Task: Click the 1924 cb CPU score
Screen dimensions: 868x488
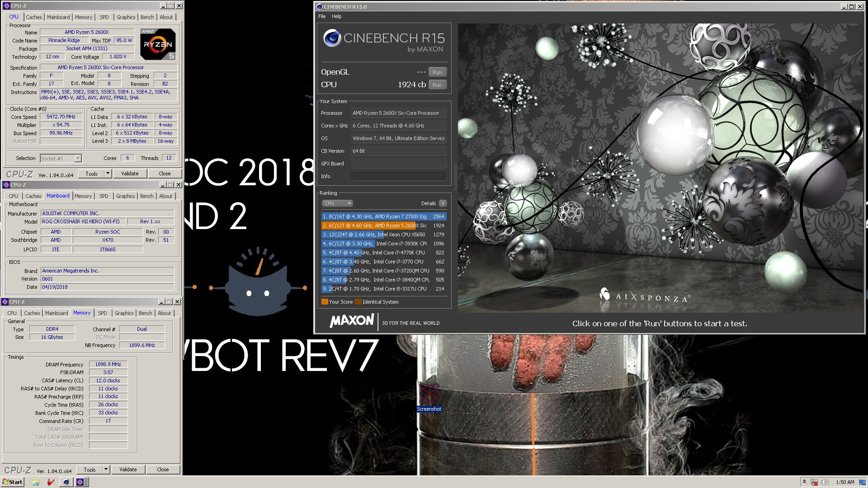Action: [x=412, y=85]
